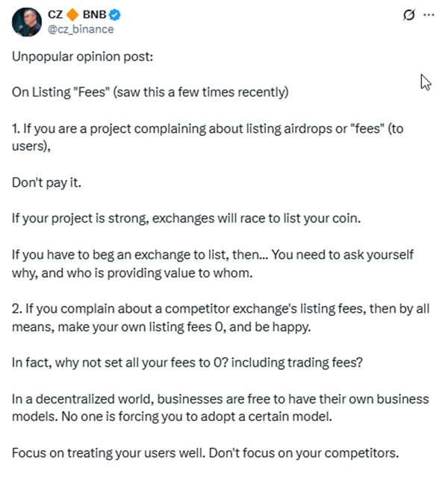Screen dimensions: 448x483
Task: Click the Grok slashed-circle icon
Action: coord(408,15)
